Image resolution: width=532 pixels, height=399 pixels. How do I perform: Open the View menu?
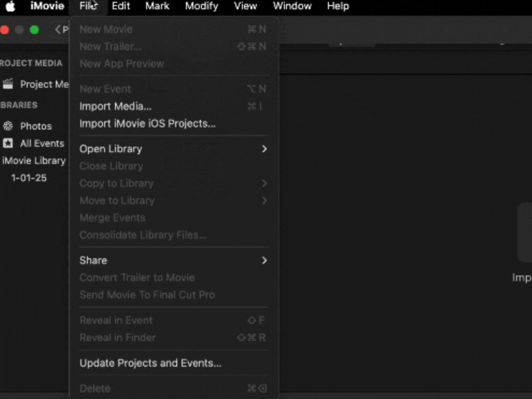pyautogui.click(x=245, y=6)
